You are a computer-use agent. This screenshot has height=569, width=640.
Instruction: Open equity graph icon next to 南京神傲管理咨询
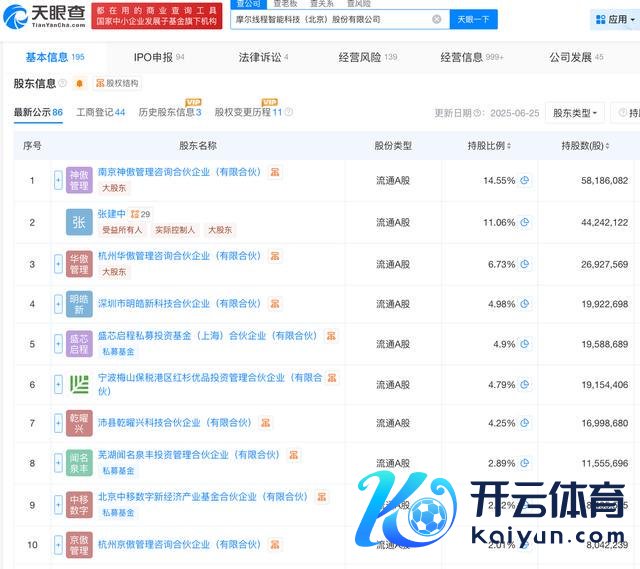pos(275,173)
